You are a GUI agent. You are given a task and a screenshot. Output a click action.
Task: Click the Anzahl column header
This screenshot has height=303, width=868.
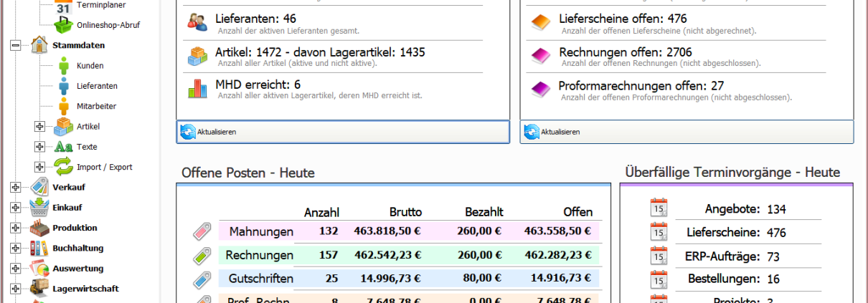[x=322, y=212]
